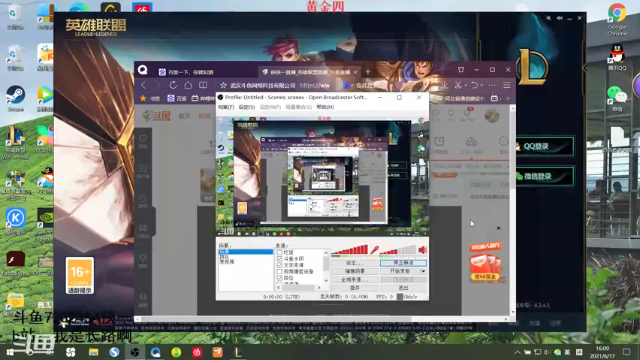Viewport: 640px width, 360px height.
Task: Adjust the desktop audio volume meter in OBS
Action: [x=398, y=250]
